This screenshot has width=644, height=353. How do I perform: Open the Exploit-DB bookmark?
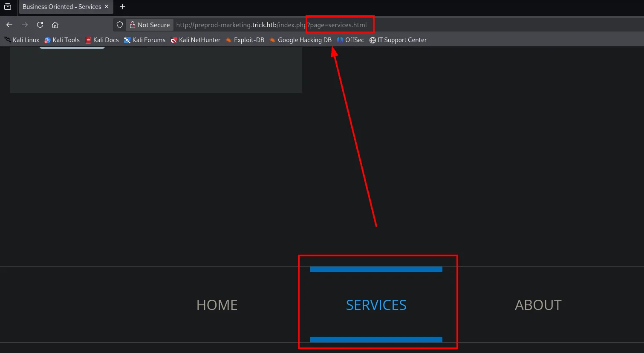[x=245, y=40]
